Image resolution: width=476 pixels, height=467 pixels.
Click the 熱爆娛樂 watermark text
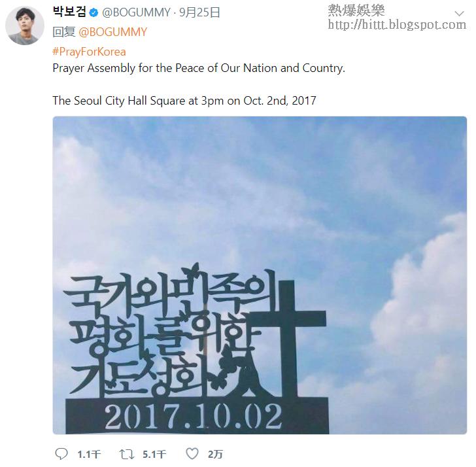pyautogui.click(x=356, y=10)
